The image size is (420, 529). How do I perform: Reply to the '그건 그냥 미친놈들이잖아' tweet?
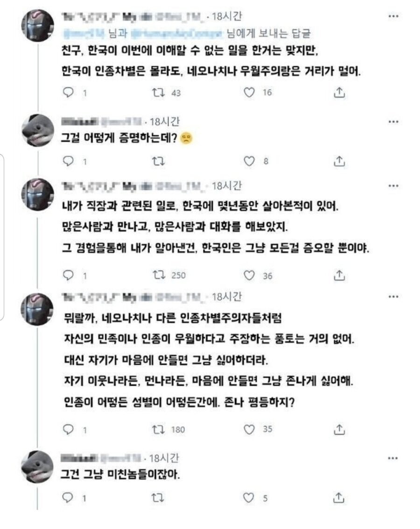pyautogui.click(x=69, y=498)
